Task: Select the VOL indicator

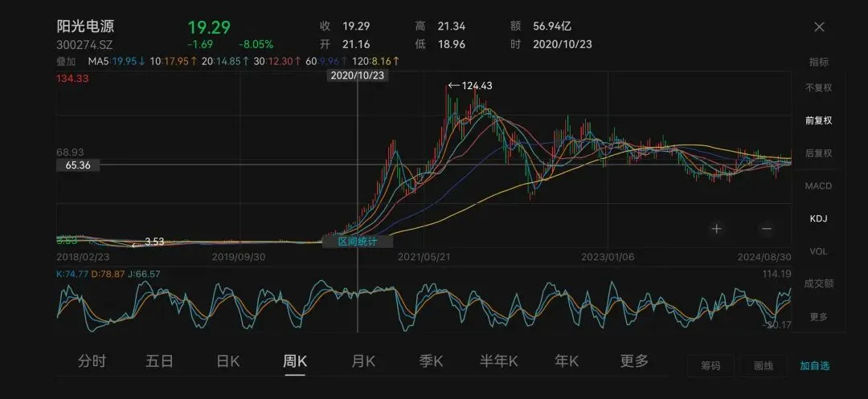Action: 819,251
